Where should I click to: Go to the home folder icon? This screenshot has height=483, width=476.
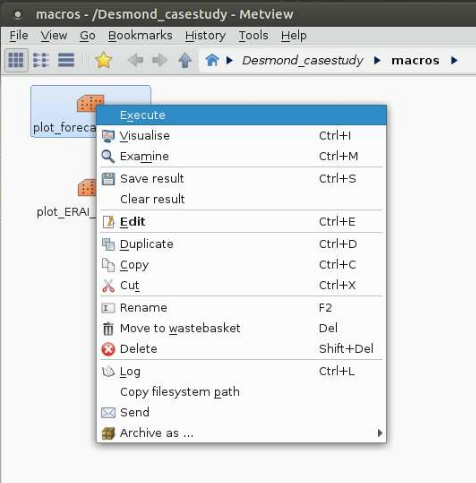pos(212,60)
